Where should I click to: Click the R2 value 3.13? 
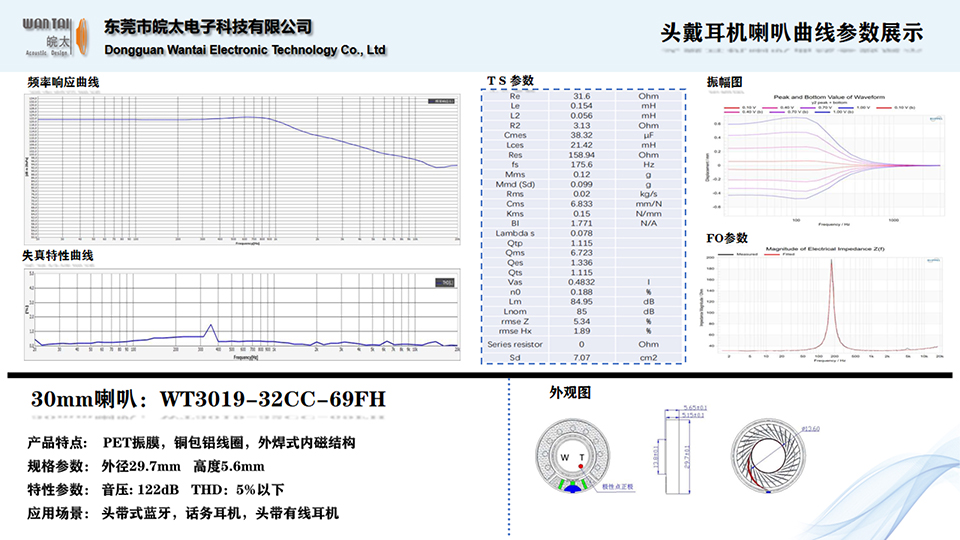582,126
